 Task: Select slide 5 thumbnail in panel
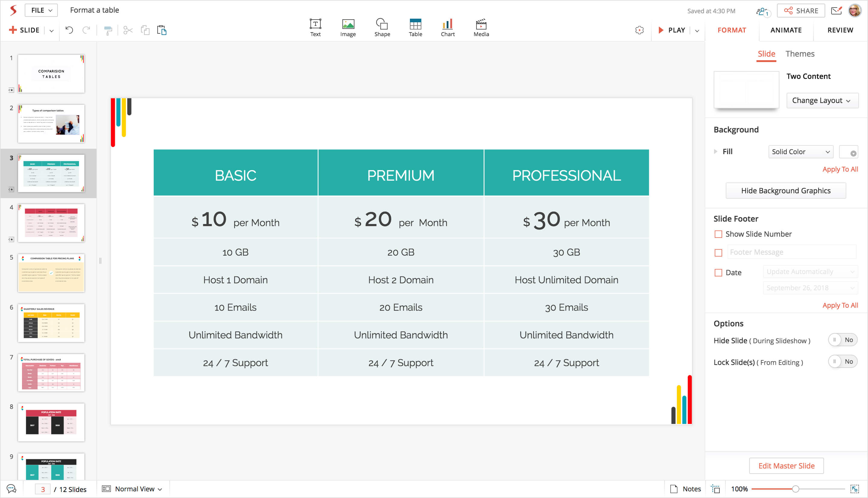(51, 272)
